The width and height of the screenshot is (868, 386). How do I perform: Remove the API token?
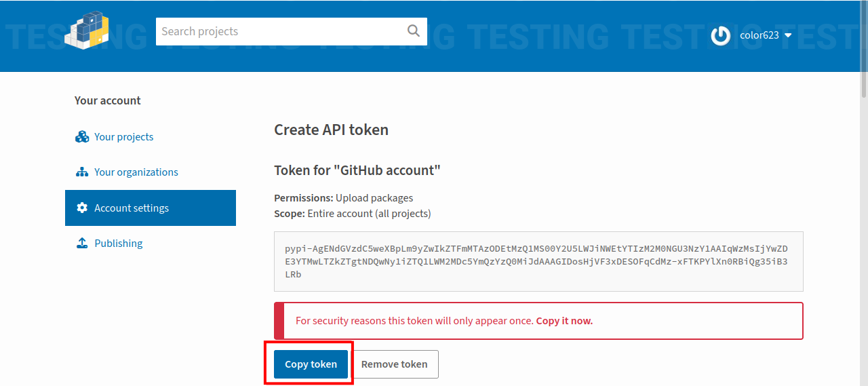[395, 364]
